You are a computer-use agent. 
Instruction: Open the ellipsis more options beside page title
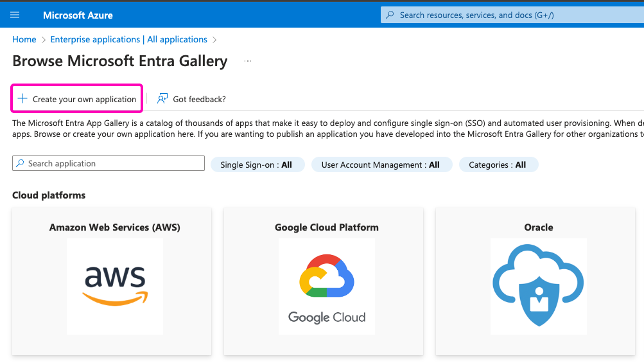[248, 62]
